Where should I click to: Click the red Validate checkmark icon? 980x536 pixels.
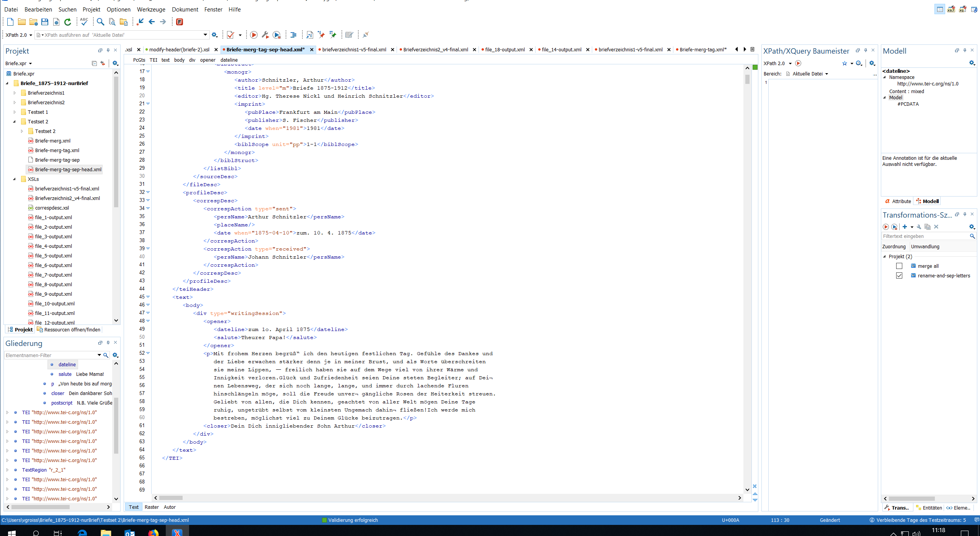point(230,35)
